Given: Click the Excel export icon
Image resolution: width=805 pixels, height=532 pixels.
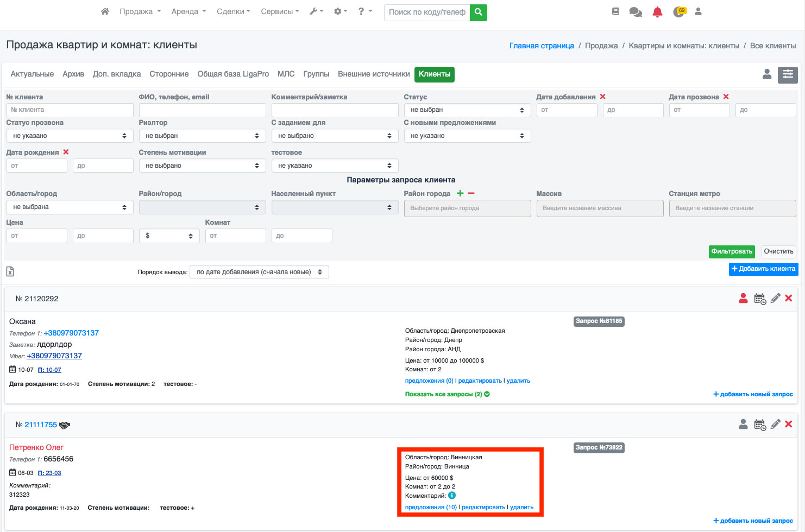Looking at the screenshot, I should point(10,271).
